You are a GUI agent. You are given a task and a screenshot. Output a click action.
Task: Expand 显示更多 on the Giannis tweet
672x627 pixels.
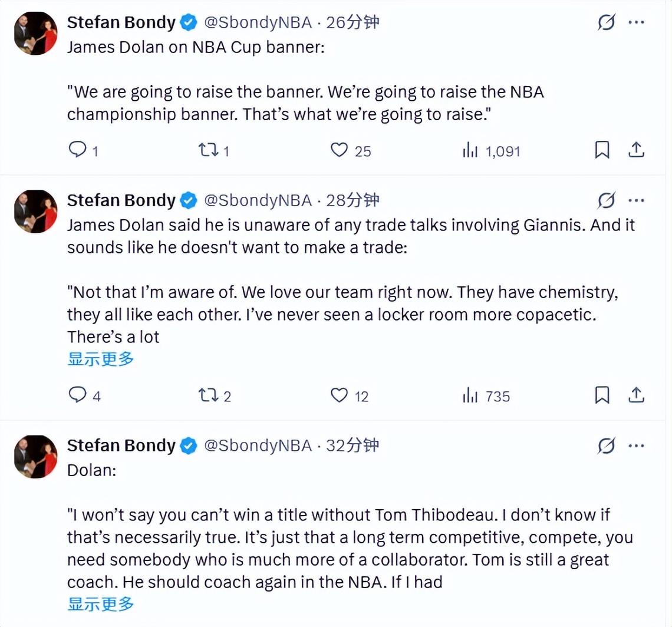click(101, 358)
